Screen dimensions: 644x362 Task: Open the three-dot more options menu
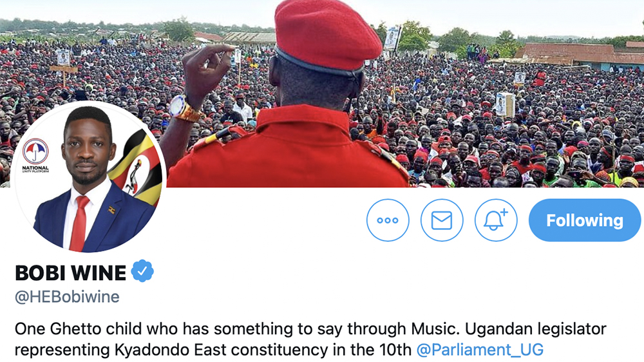pyautogui.click(x=388, y=220)
